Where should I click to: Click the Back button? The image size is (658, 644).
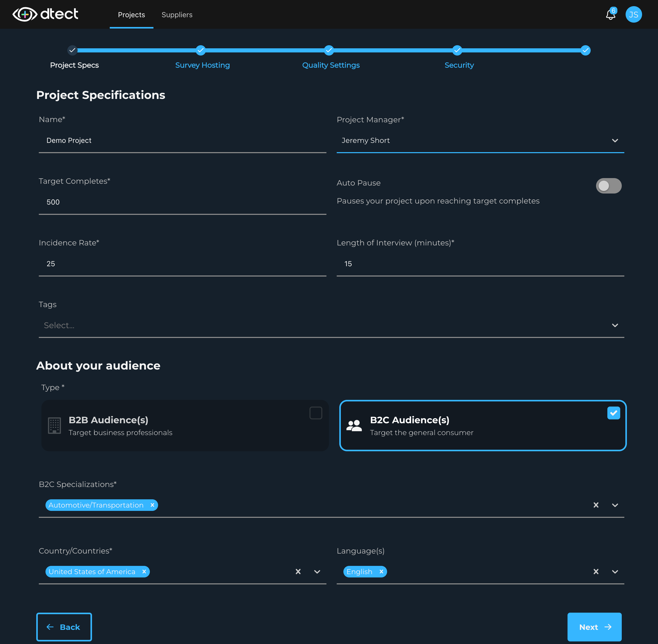point(64,627)
